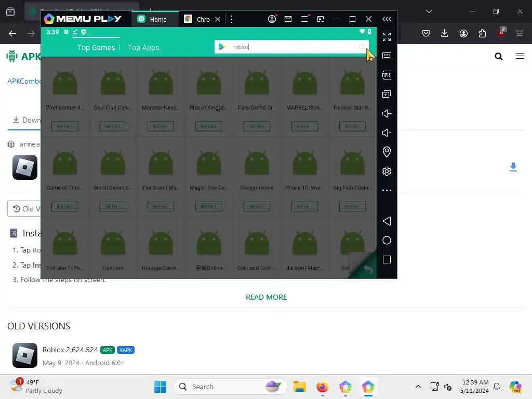Collapse MEmu sidebar with triple-arrow icon
Viewport: 532px width, 399px height.
pos(387,19)
